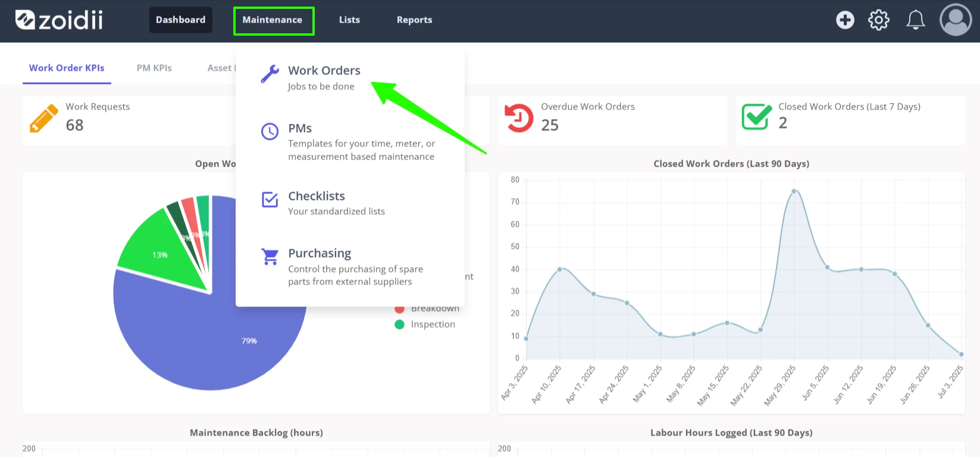Click the Maintenance Backlog (hours) title
This screenshot has width=980, height=457.
pos(256,433)
